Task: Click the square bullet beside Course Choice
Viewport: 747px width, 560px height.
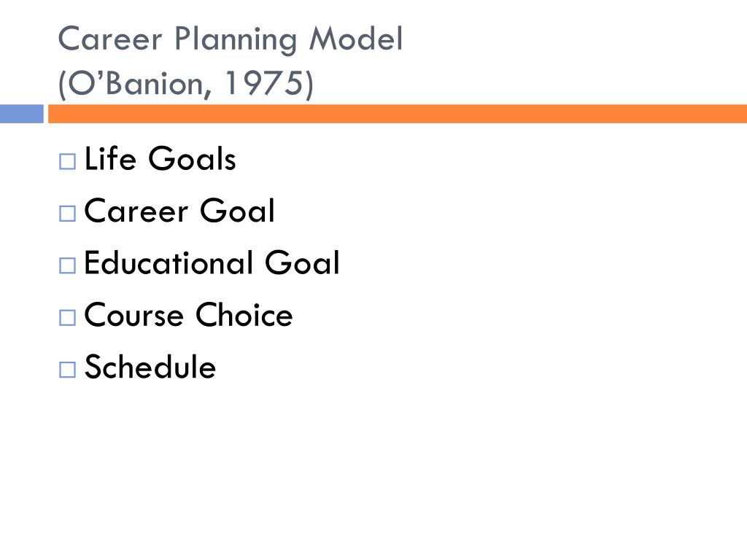Action: pyautogui.click(x=67, y=318)
